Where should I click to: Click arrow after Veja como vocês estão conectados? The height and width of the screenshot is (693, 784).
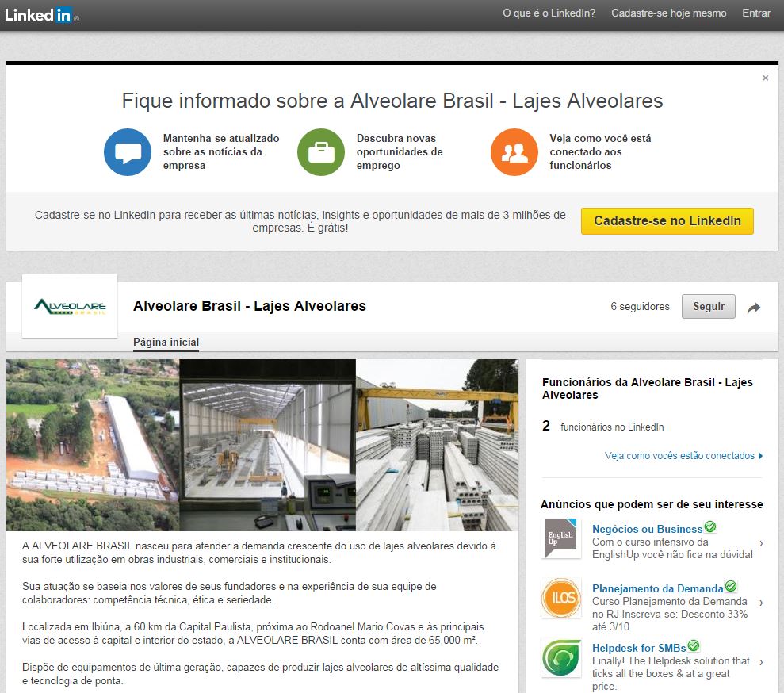pos(760,455)
